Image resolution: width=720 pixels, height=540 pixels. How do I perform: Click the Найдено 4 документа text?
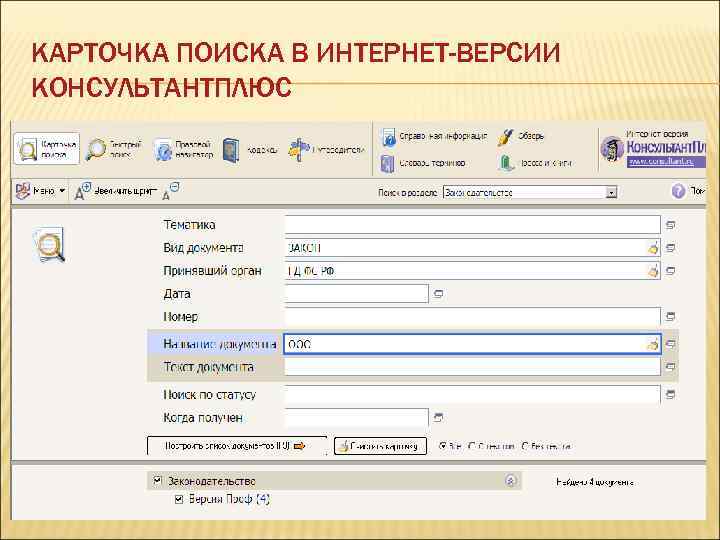coord(595,482)
